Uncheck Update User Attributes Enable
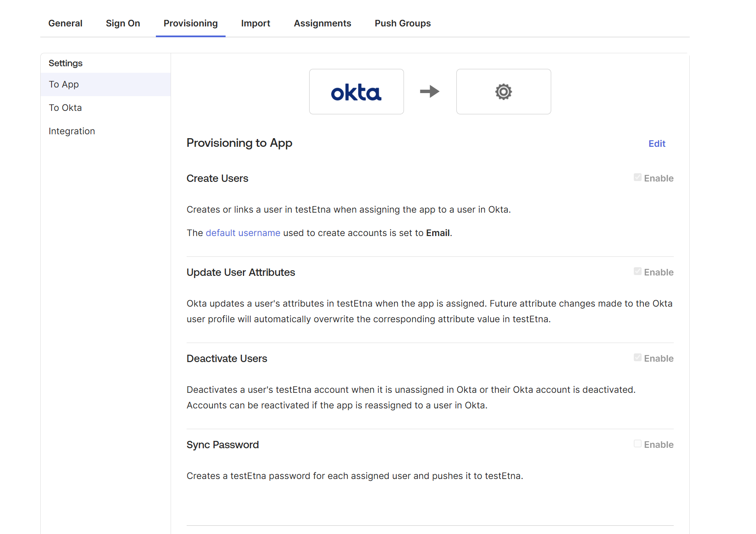This screenshot has height=534, width=756. pyautogui.click(x=637, y=271)
